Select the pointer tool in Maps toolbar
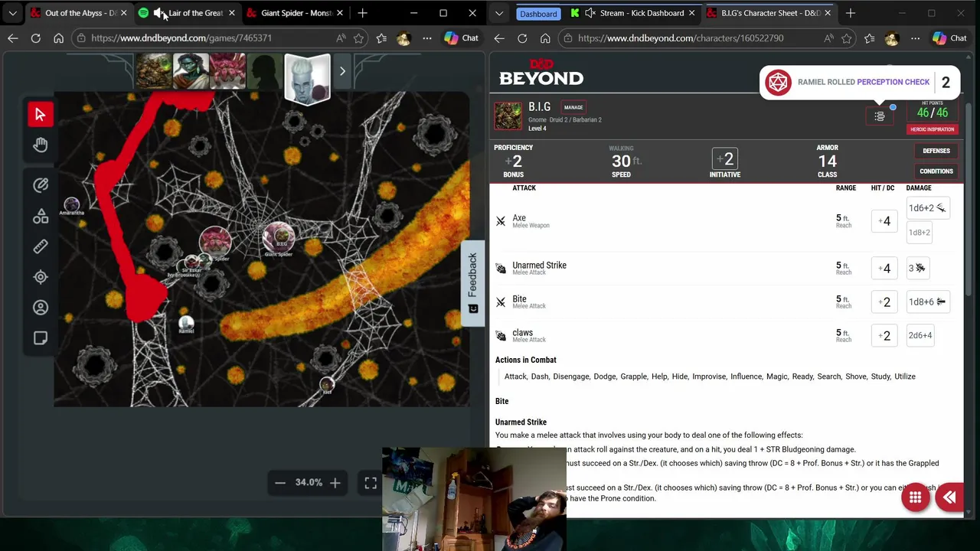980x551 pixels. (x=40, y=114)
